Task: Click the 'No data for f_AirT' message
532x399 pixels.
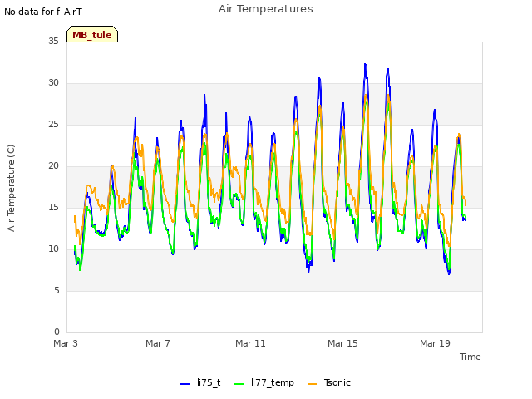Action: (43, 12)
